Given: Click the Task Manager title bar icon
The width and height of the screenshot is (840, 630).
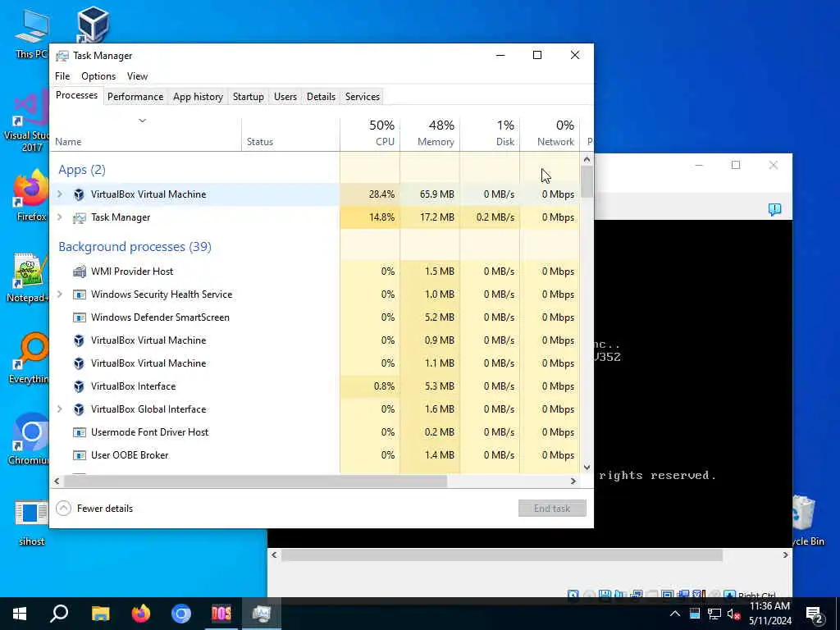Looking at the screenshot, I should click(x=62, y=56).
